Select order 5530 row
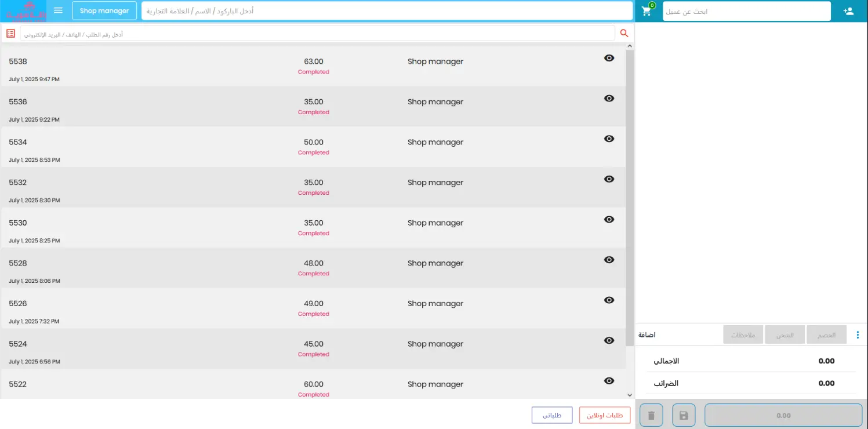868x429 pixels. click(x=174, y=227)
